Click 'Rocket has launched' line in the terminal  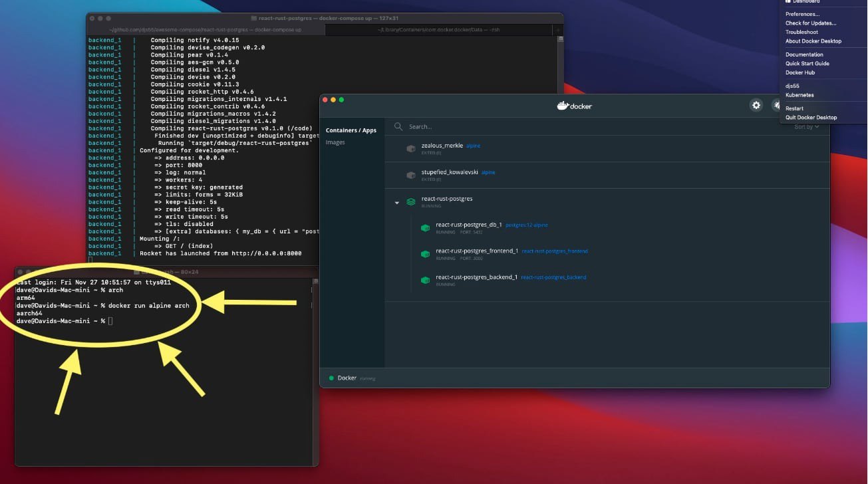[x=221, y=253]
